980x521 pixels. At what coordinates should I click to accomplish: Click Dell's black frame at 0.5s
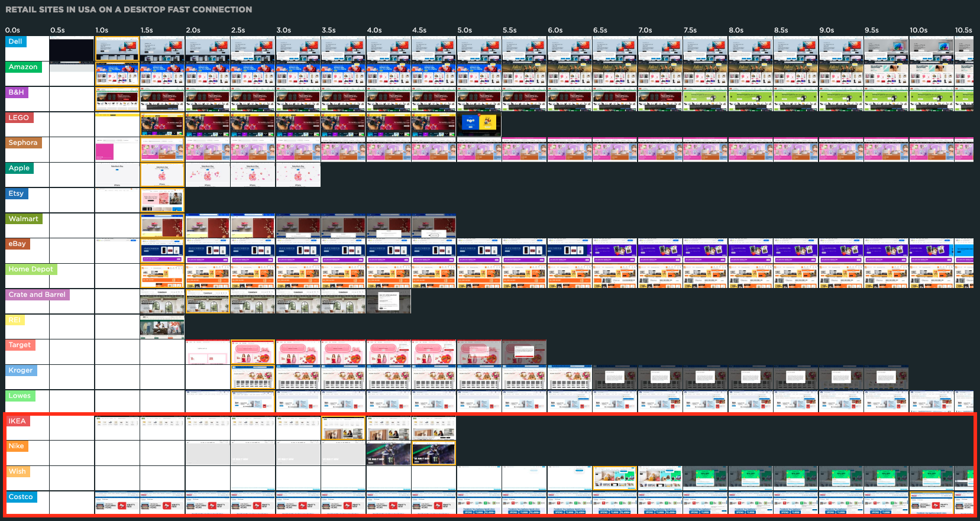click(x=72, y=50)
